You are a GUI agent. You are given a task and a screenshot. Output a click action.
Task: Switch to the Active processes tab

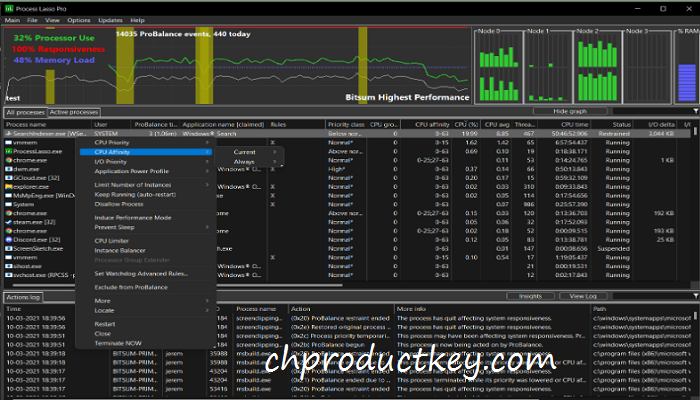point(74,112)
